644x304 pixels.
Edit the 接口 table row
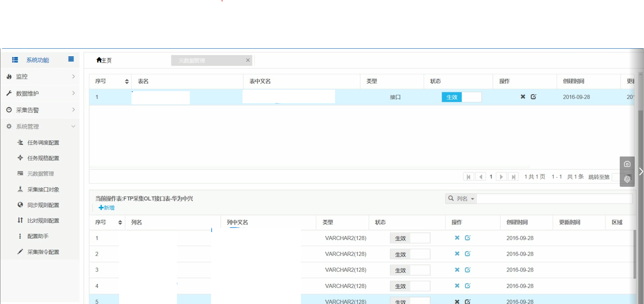(x=534, y=97)
